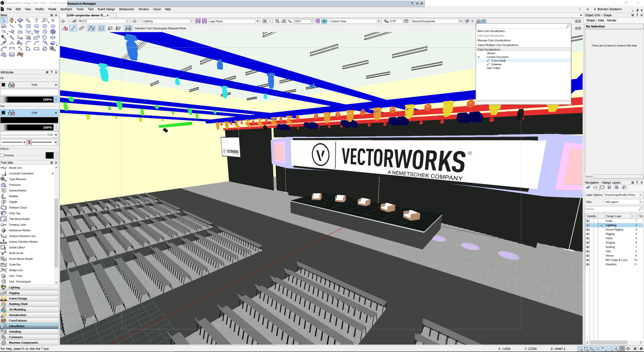Click the Classes tab icon in Navigation palette
Viewport: 644px width, 352px height.
click(588, 188)
